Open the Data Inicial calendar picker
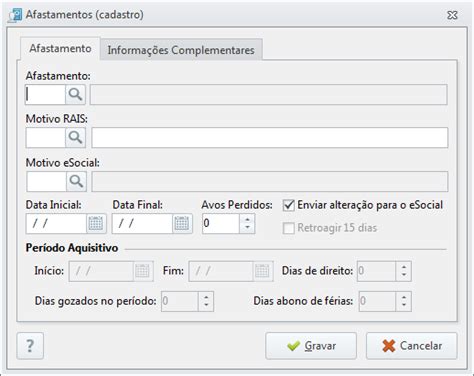This screenshot has width=474, height=376. coord(96,223)
